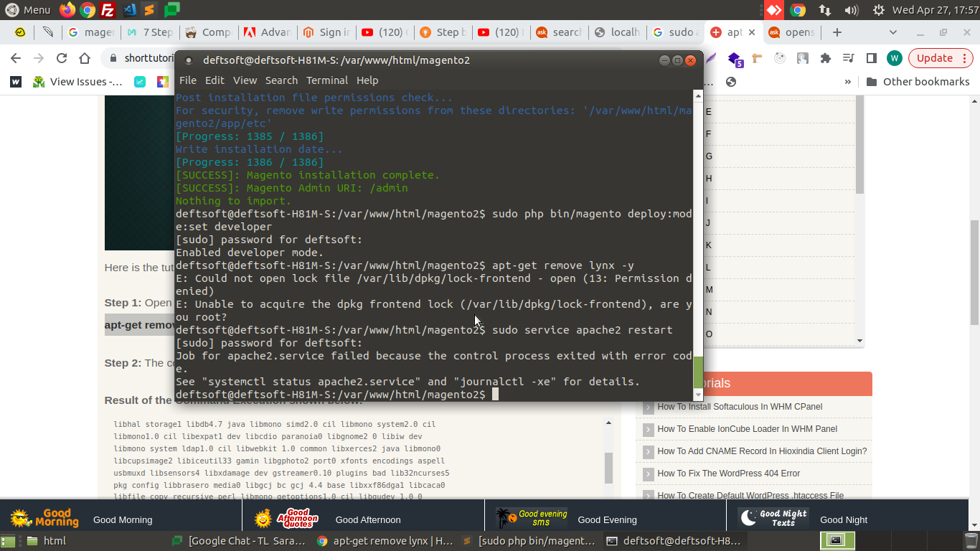
Task: Click the Chrome Update button
Action: click(x=936, y=58)
